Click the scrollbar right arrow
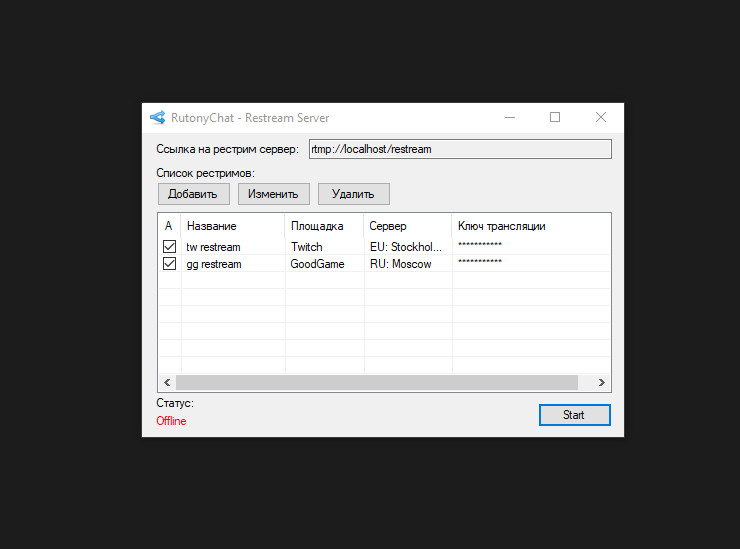The image size is (740, 549). coord(602,382)
